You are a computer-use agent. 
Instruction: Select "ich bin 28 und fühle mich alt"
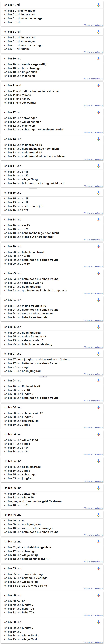tap(22, 386)
